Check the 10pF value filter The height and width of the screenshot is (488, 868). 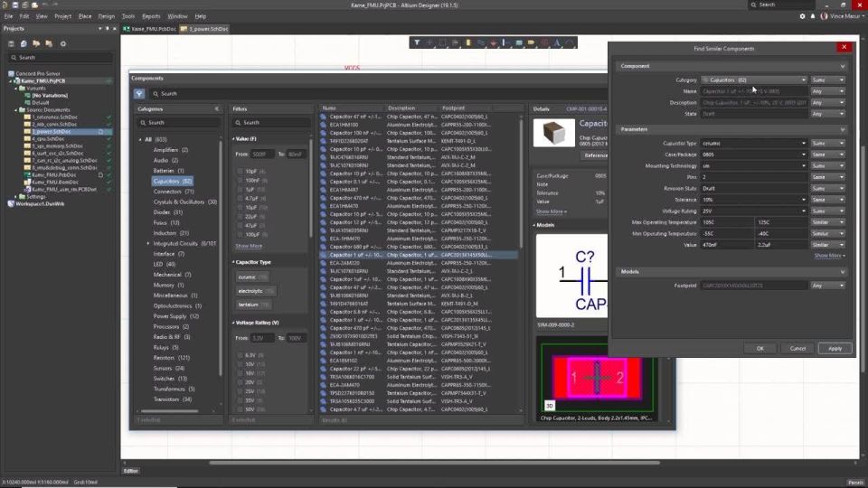[x=240, y=172]
